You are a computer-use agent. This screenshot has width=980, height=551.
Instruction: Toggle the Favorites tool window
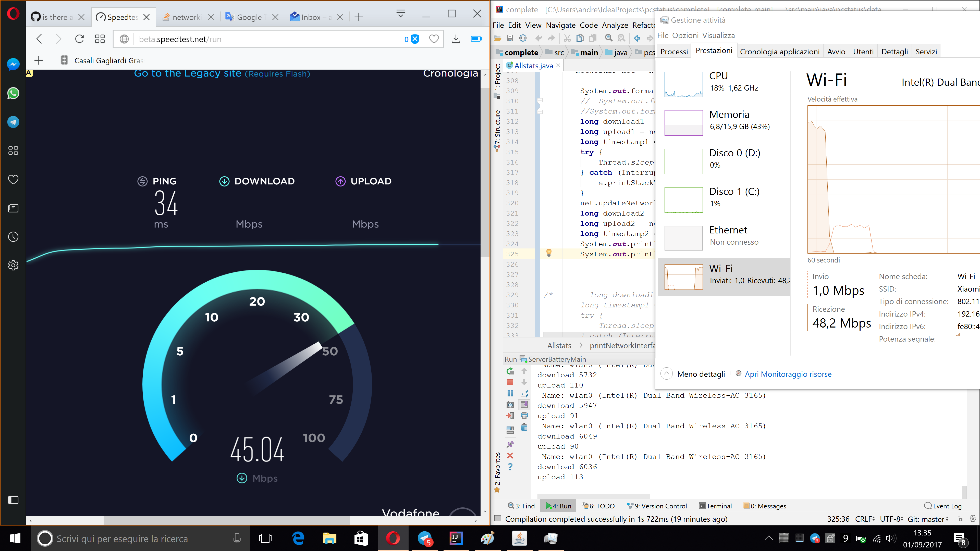(497, 473)
